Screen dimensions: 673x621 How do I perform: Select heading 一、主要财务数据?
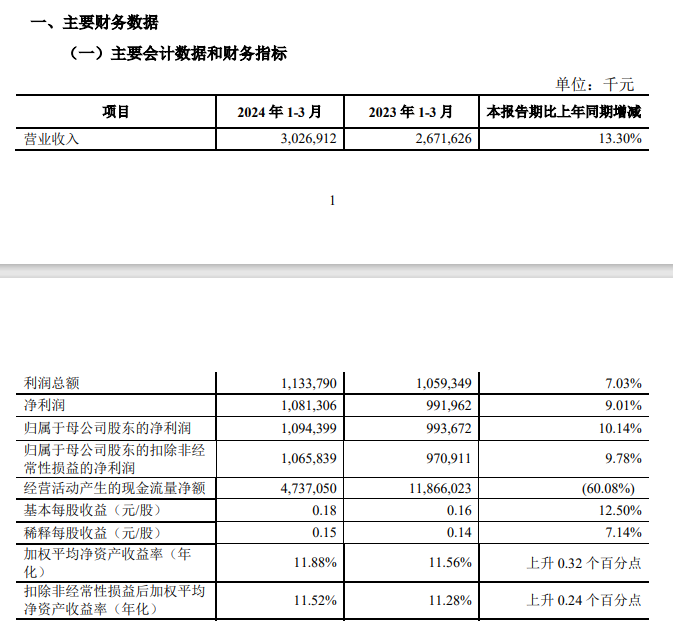[94, 22]
